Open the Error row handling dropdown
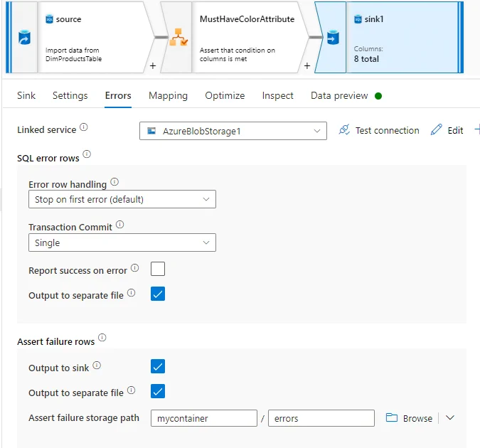 click(122, 199)
